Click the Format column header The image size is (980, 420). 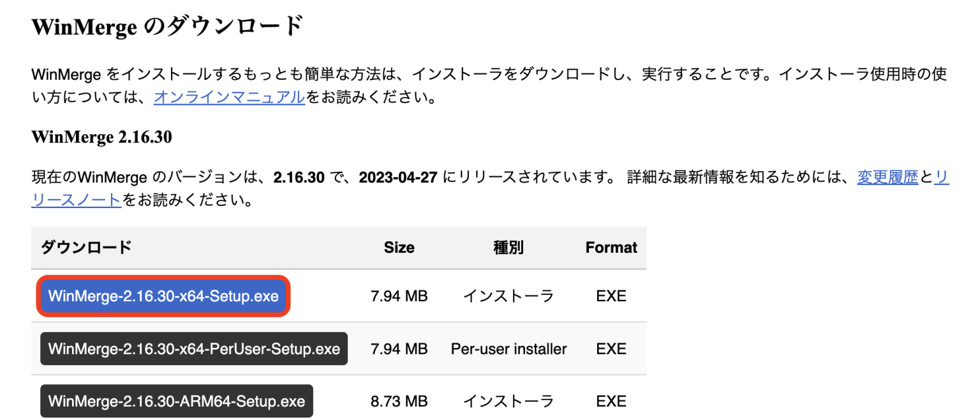pos(611,247)
